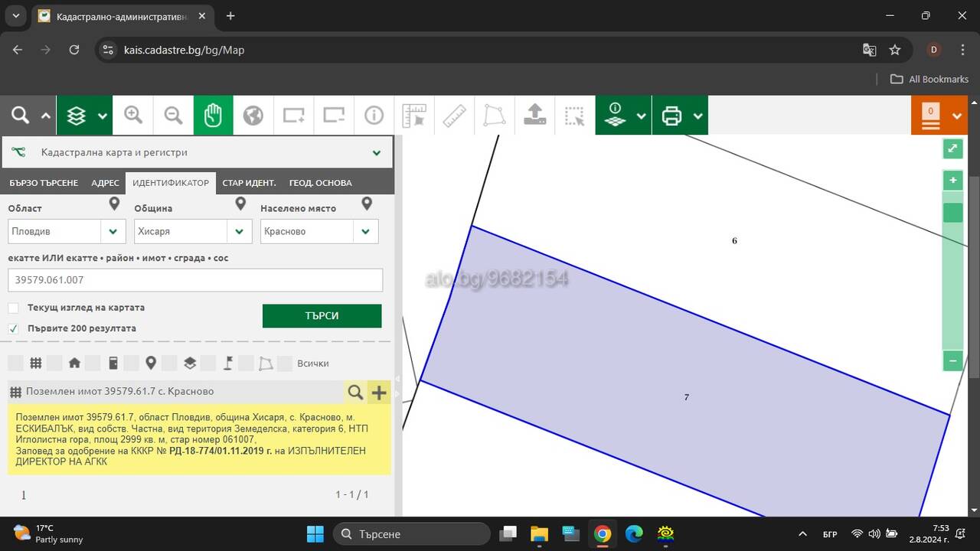
Task: Toggle the 'Всички' filter checkbox
Action: 285,364
